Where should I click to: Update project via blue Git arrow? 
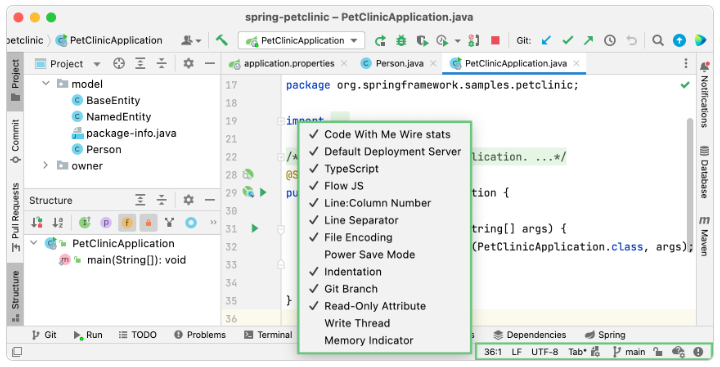tap(546, 40)
